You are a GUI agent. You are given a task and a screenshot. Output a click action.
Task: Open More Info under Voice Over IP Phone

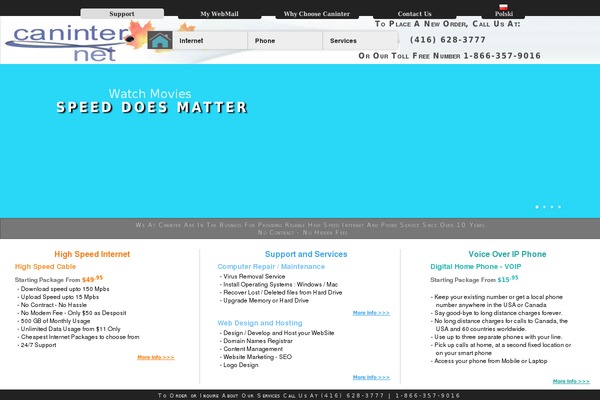point(571,381)
